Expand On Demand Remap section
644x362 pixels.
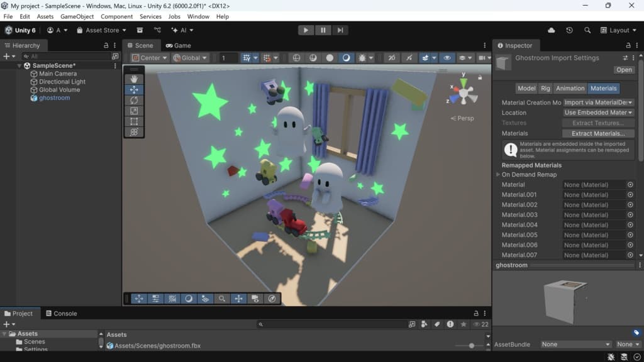[498, 175]
